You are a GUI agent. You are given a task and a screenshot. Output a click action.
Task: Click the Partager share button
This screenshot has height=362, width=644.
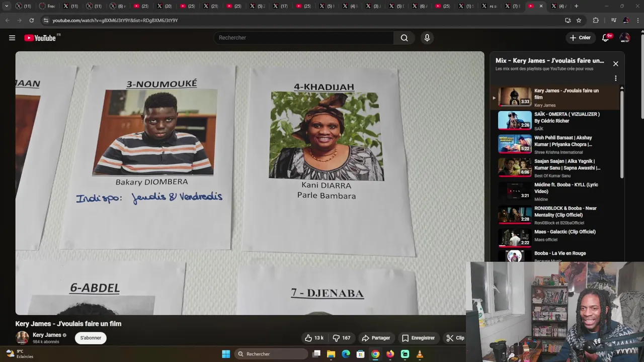(376, 338)
